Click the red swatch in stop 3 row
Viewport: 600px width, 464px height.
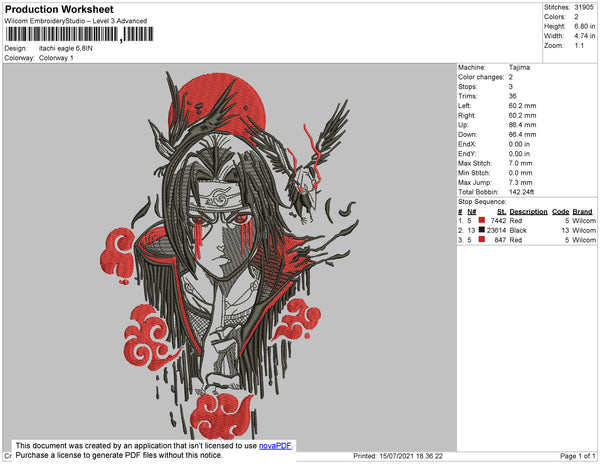point(482,239)
